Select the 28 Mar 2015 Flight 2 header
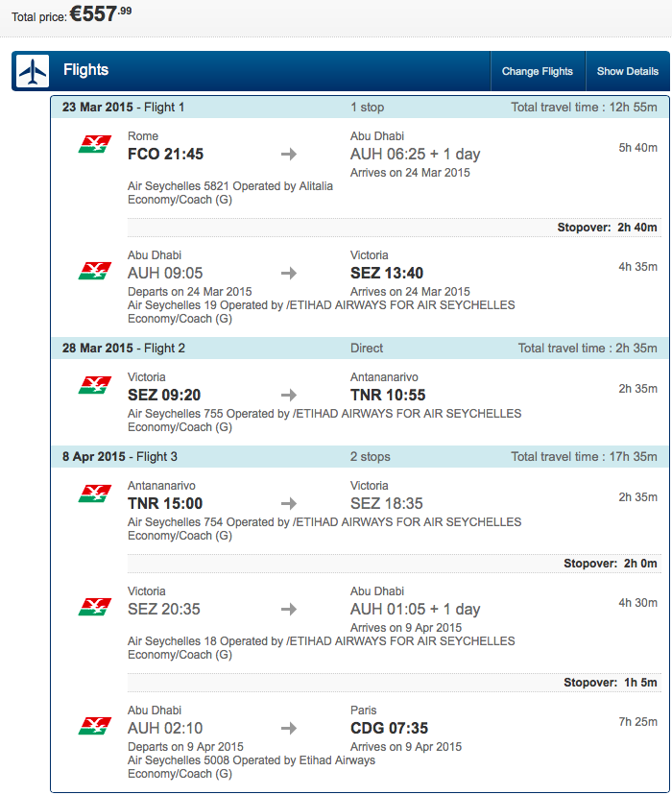Screen dimensions: 672x795 (360, 348)
